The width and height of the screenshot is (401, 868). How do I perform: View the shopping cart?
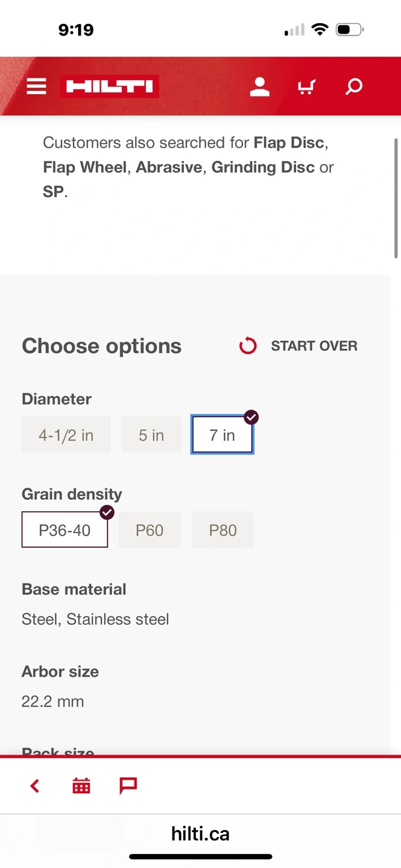[306, 87]
